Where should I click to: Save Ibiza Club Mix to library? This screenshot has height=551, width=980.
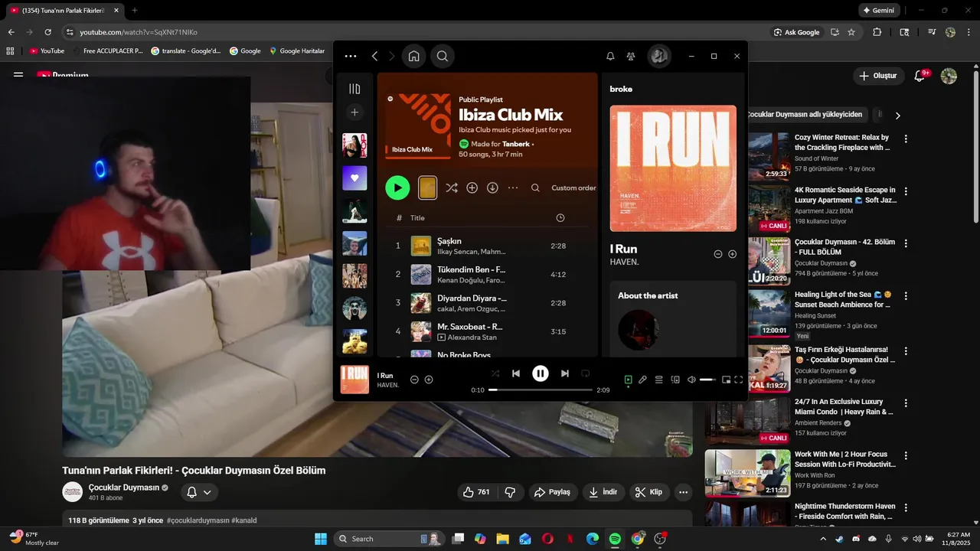pos(472,187)
